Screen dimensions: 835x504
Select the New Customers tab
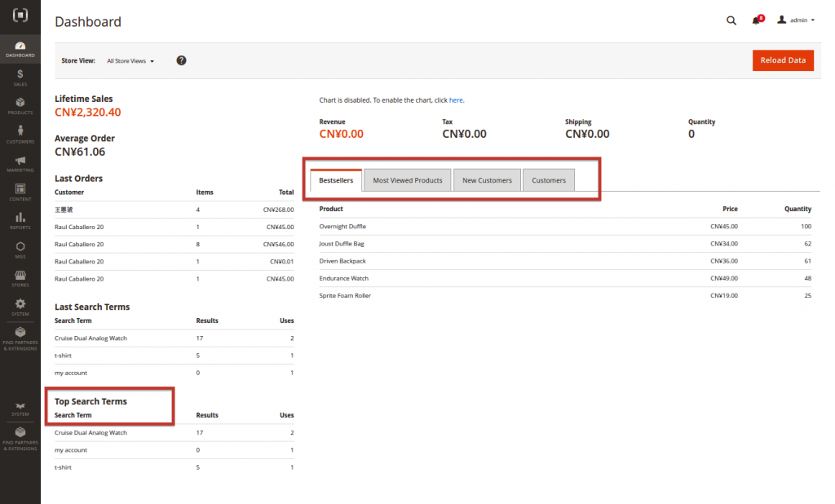[487, 180]
